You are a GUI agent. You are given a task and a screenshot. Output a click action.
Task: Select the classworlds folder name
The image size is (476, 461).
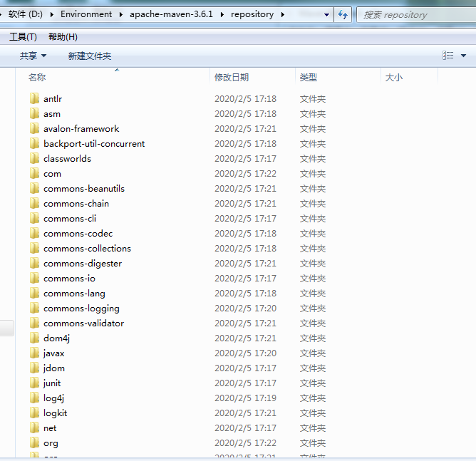click(67, 159)
